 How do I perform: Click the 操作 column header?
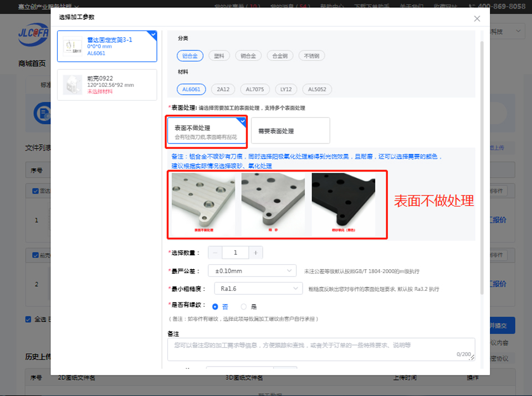coord(473,378)
